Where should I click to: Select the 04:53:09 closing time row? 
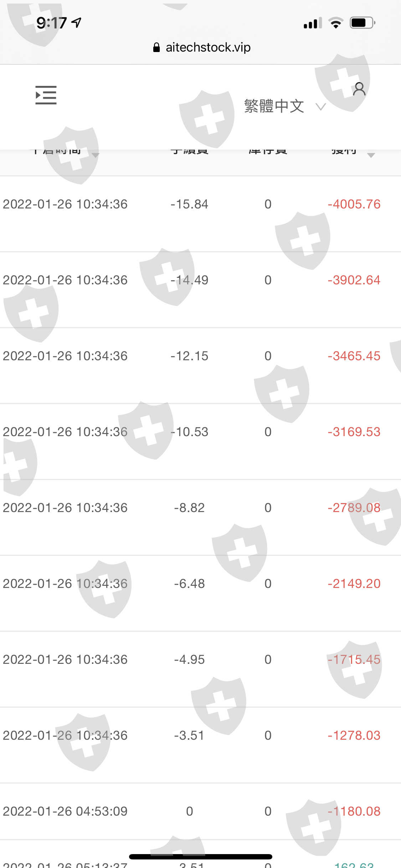[65, 811]
